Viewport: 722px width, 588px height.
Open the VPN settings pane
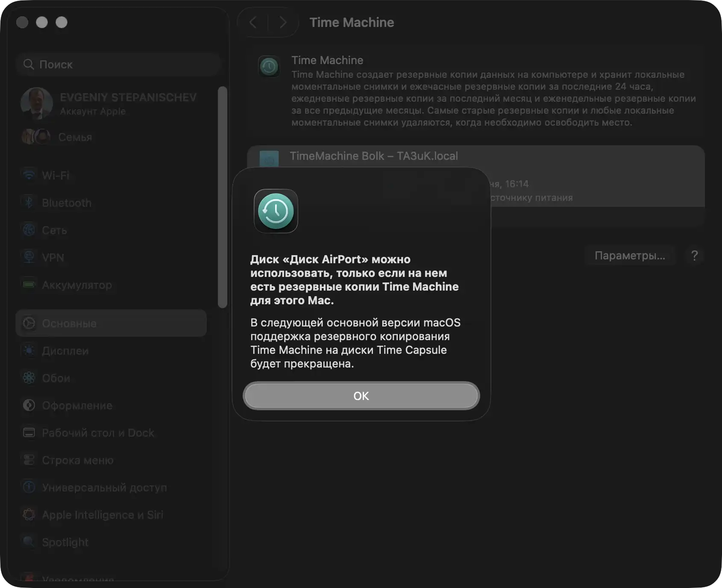click(x=111, y=257)
